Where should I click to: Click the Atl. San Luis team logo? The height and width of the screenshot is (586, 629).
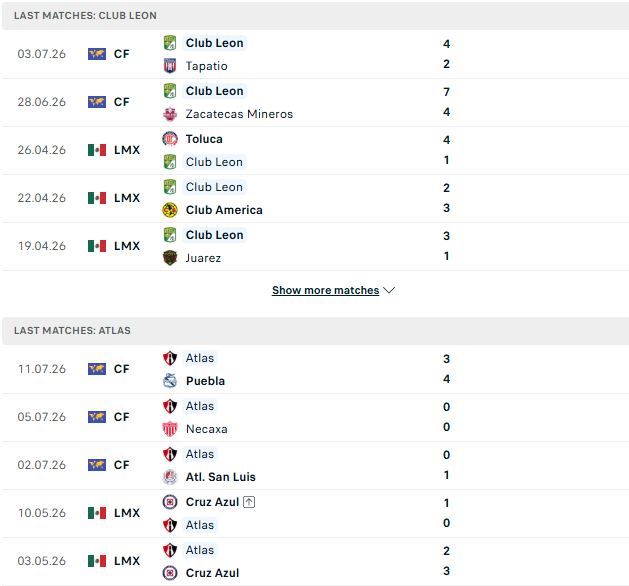pos(170,477)
